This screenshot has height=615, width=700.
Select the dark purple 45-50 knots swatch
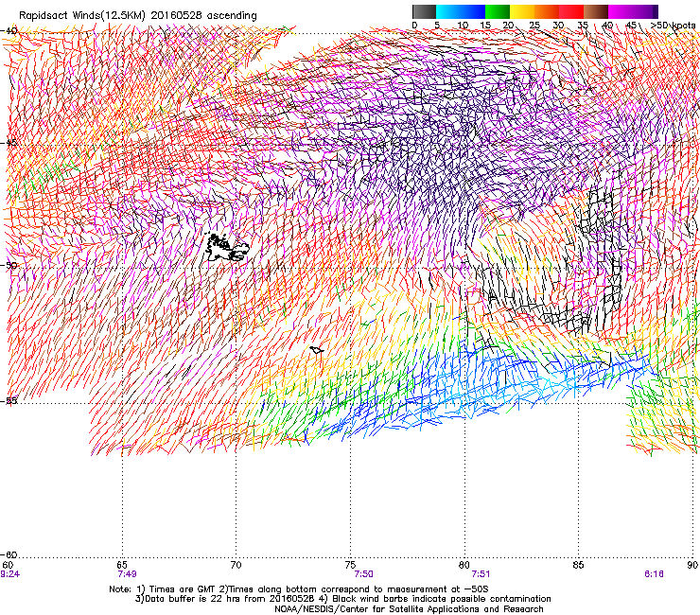click(645, 11)
